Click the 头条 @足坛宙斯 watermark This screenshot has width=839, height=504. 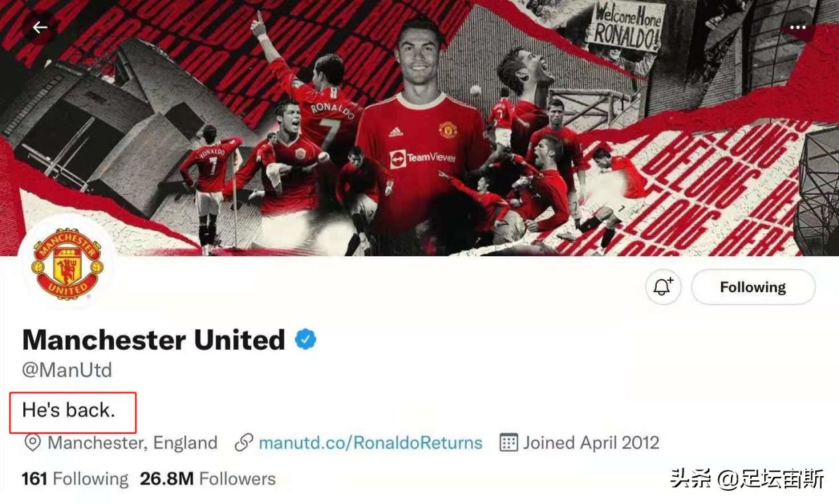[747, 478]
